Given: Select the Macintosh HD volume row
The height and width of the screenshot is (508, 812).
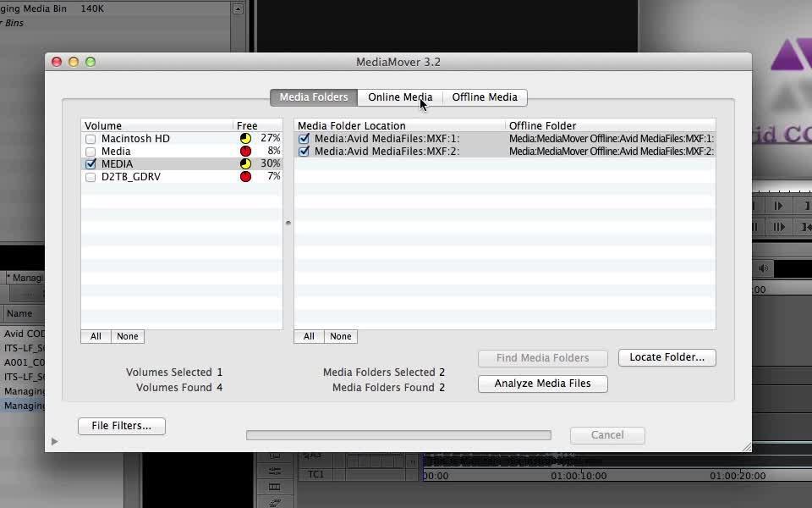Looking at the screenshot, I should tap(182, 138).
